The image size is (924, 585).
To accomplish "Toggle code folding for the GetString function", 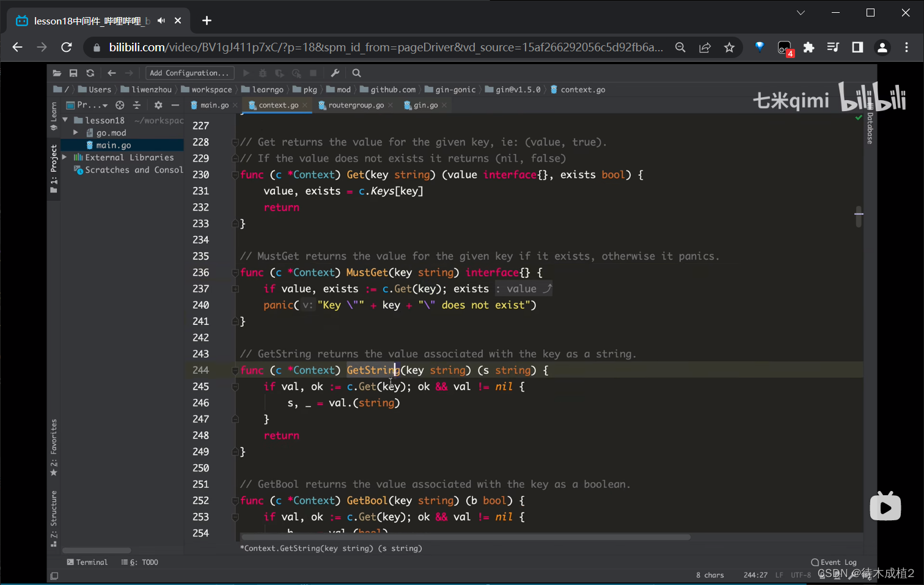I will point(235,371).
